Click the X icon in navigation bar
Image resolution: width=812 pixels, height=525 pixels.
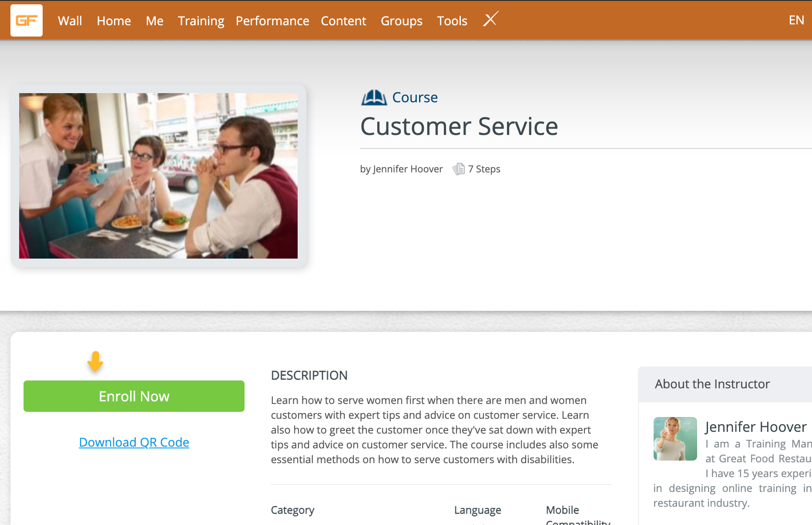(490, 19)
